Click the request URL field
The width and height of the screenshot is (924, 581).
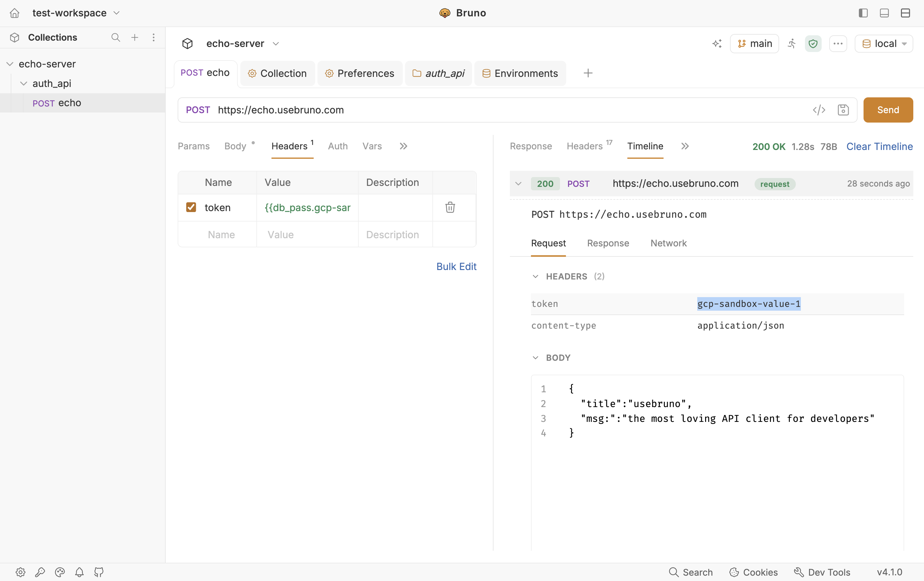coord(510,110)
